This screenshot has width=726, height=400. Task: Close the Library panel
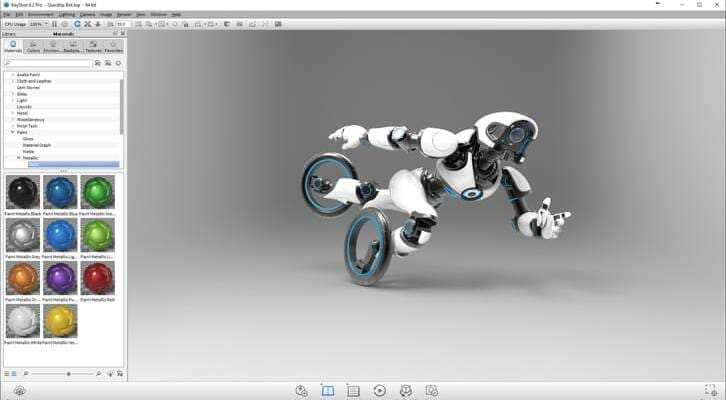(x=123, y=34)
